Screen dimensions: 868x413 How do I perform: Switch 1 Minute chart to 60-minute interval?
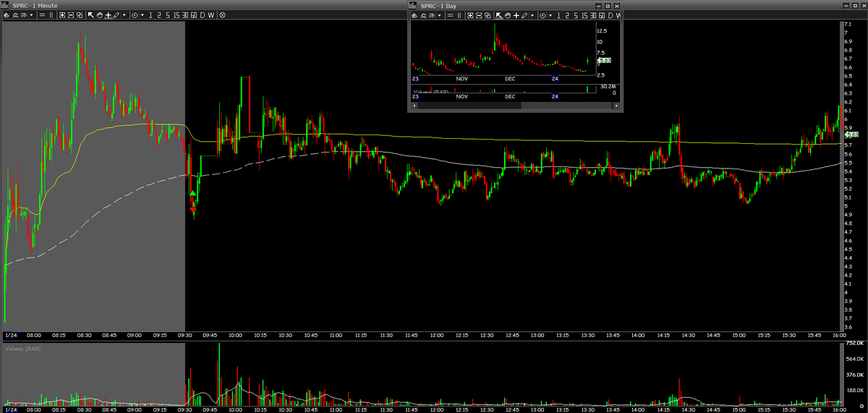pos(194,14)
